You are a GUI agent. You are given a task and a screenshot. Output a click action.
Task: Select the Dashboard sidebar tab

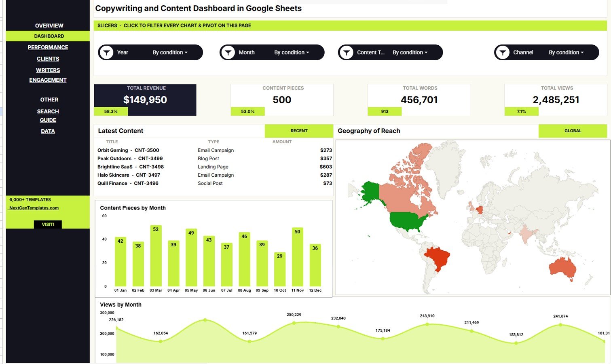[x=48, y=36]
